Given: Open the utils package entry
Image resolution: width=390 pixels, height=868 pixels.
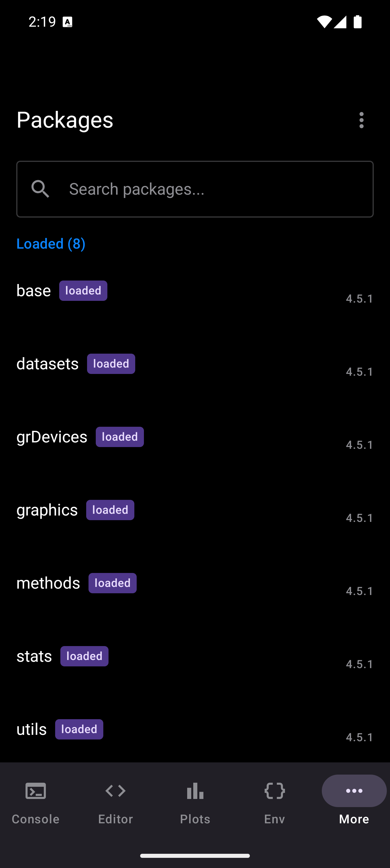Looking at the screenshot, I should pos(32,730).
